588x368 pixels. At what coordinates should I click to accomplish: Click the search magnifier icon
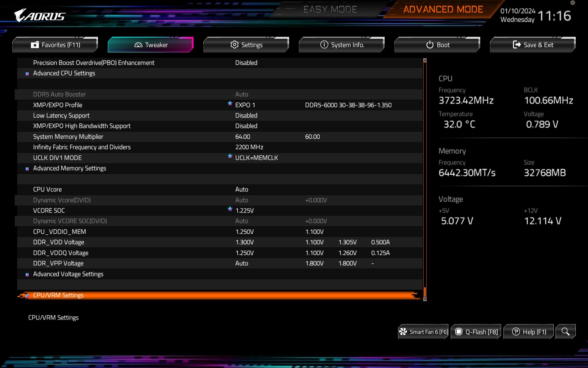(566, 332)
